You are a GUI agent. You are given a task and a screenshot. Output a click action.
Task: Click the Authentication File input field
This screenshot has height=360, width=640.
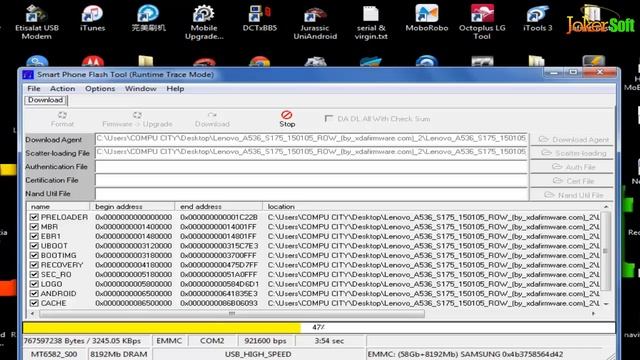pos(311,167)
